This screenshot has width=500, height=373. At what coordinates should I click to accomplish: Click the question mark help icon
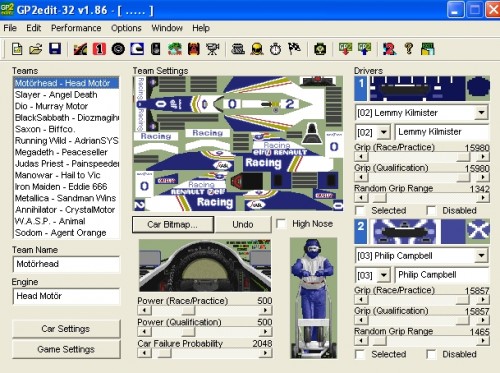(409, 49)
